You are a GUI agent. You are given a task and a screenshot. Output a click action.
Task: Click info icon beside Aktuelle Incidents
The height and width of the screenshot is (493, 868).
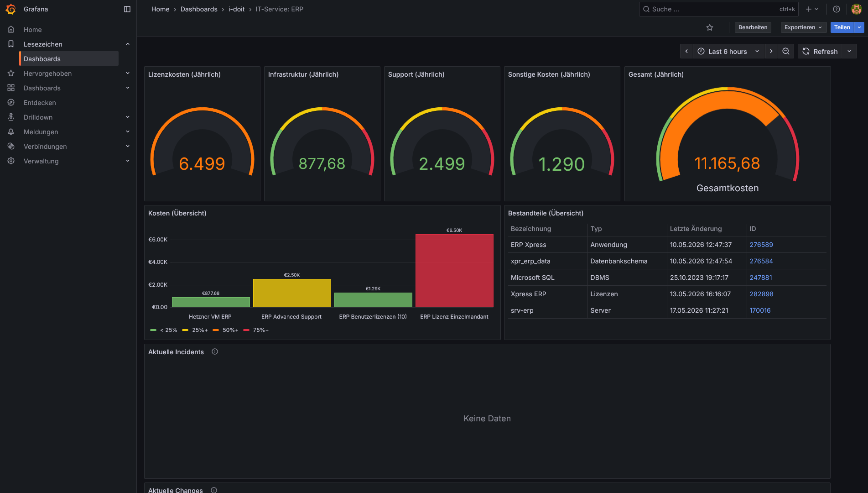click(215, 351)
